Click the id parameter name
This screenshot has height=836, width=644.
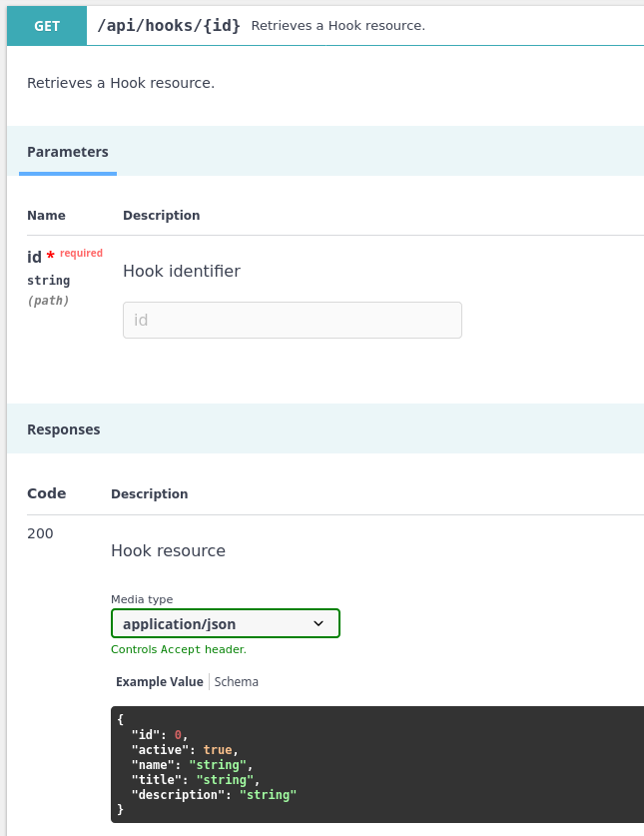coord(33,257)
